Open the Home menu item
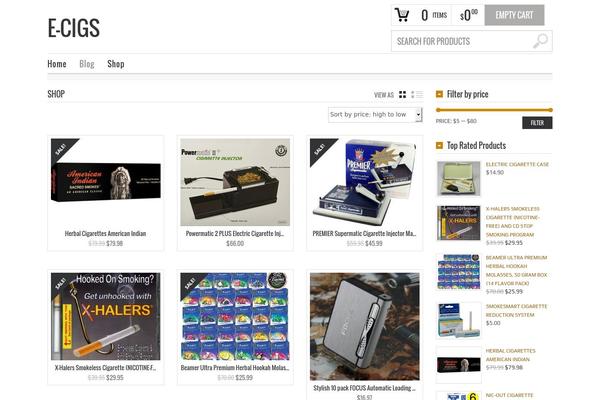Image resolution: width=600 pixels, height=400 pixels. point(57,64)
